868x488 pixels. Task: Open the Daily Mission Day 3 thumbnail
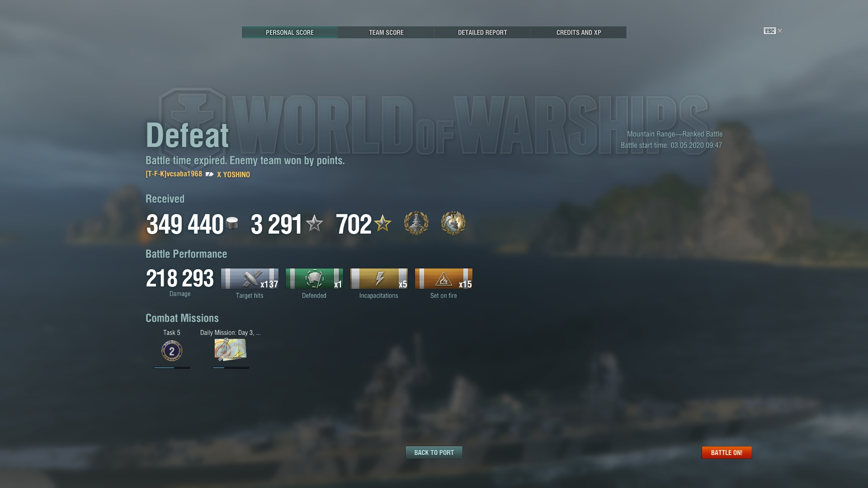click(x=230, y=350)
